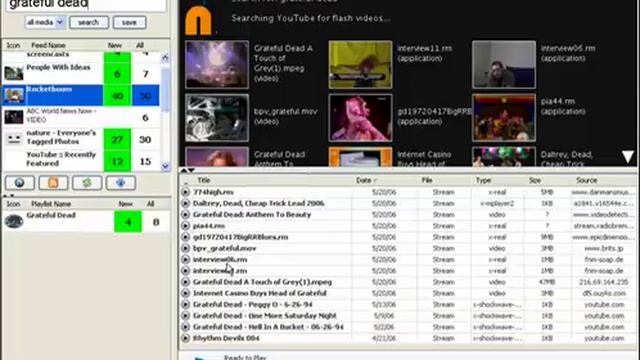Click the collapse arrows above the Title column
The height and width of the screenshot is (360, 640).
pyautogui.click(x=187, y=170)
